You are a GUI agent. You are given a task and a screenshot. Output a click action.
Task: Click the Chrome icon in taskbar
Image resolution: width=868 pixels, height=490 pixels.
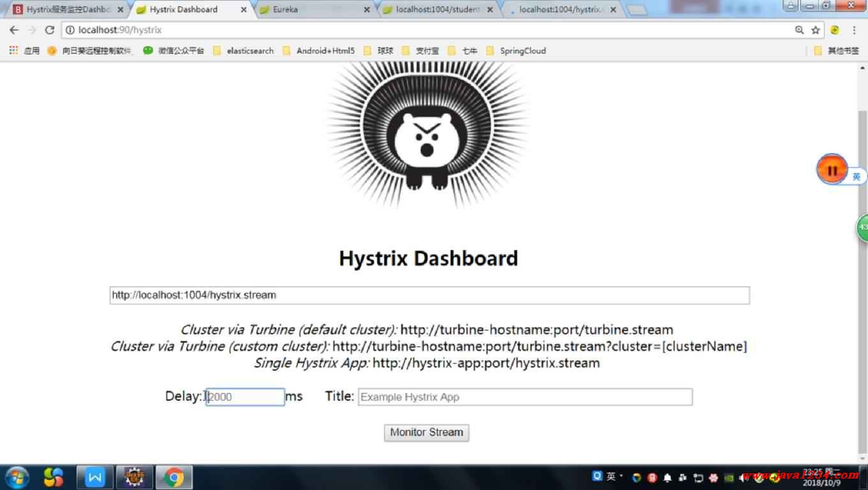pyautogui.click(x=173, y=477)
